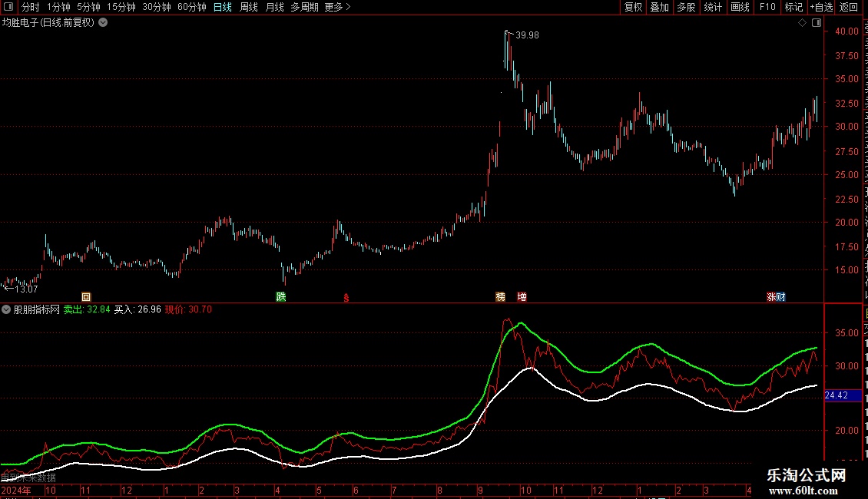Image resolution: width=868 pixels, height=499 pixels.
Task: Select the 5分钟 period tab
Action: [88, 7]
